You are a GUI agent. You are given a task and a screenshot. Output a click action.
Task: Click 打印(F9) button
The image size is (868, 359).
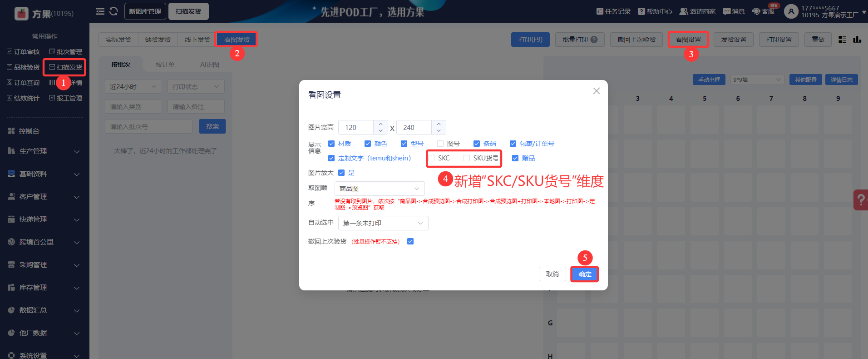pos(530,40)
